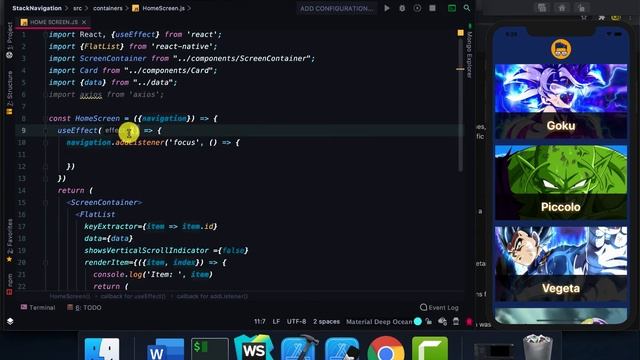Collapse HomeScreen function fold at line 8

[x=45, y=118]
